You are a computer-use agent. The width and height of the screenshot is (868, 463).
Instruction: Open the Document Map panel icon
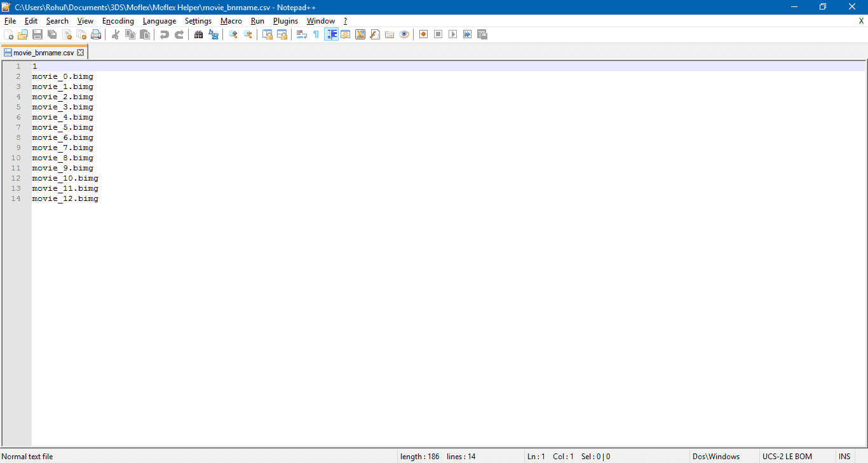click(360, 34)
